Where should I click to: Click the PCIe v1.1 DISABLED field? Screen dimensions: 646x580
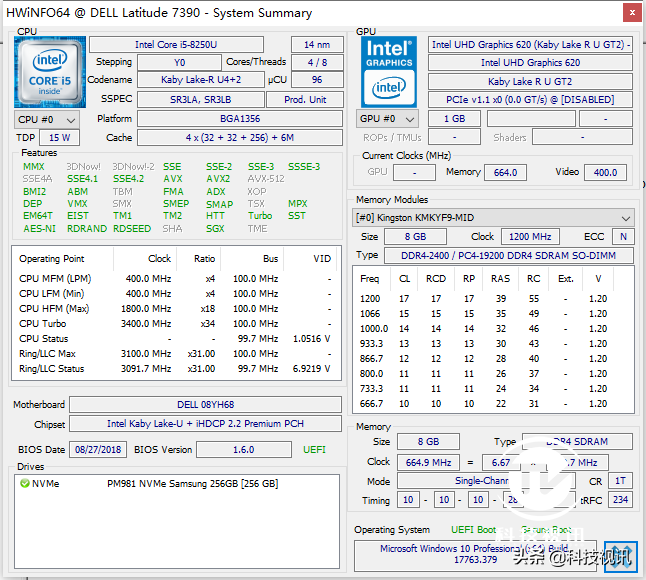click(531, 99)
